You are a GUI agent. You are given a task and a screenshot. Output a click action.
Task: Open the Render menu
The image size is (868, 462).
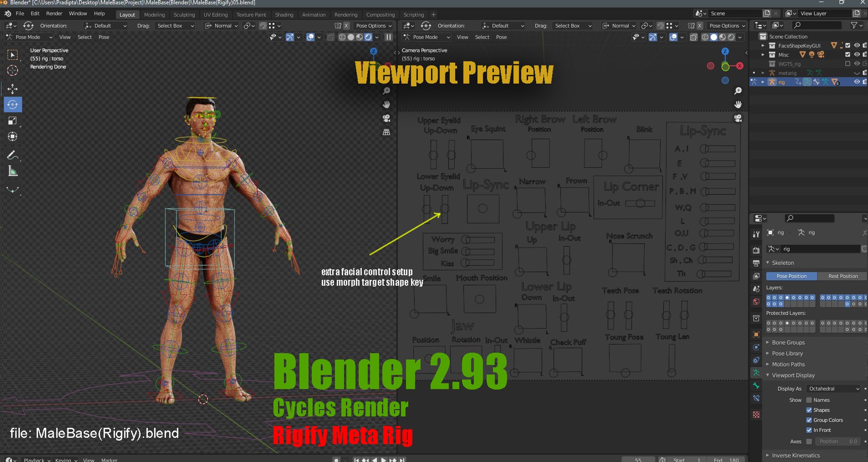54,14
